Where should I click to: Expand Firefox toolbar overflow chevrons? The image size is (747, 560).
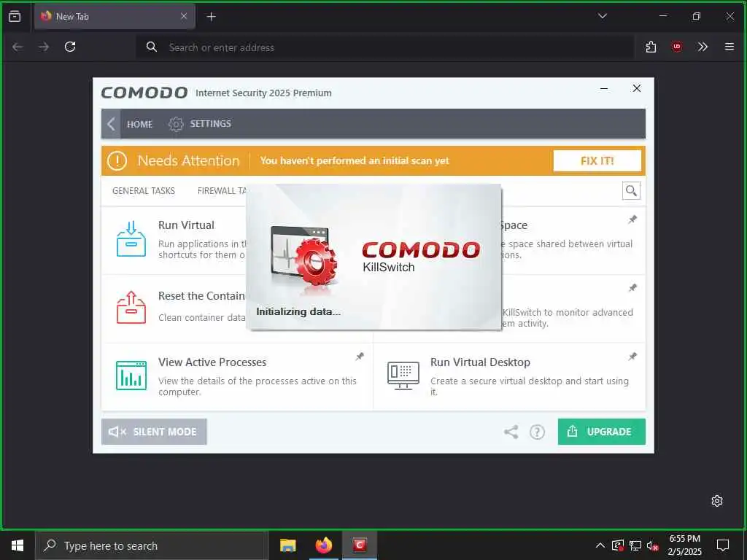click(703, 47)
